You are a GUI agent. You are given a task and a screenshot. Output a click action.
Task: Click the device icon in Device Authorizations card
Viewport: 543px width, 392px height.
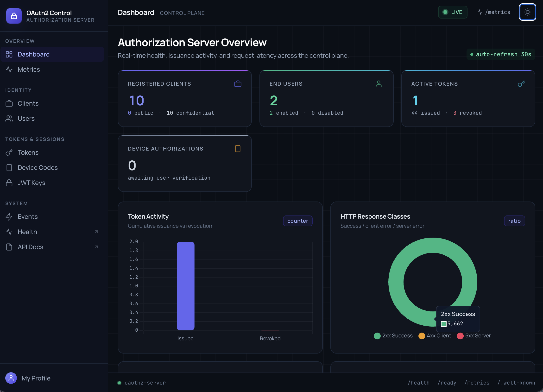(238, 149)
